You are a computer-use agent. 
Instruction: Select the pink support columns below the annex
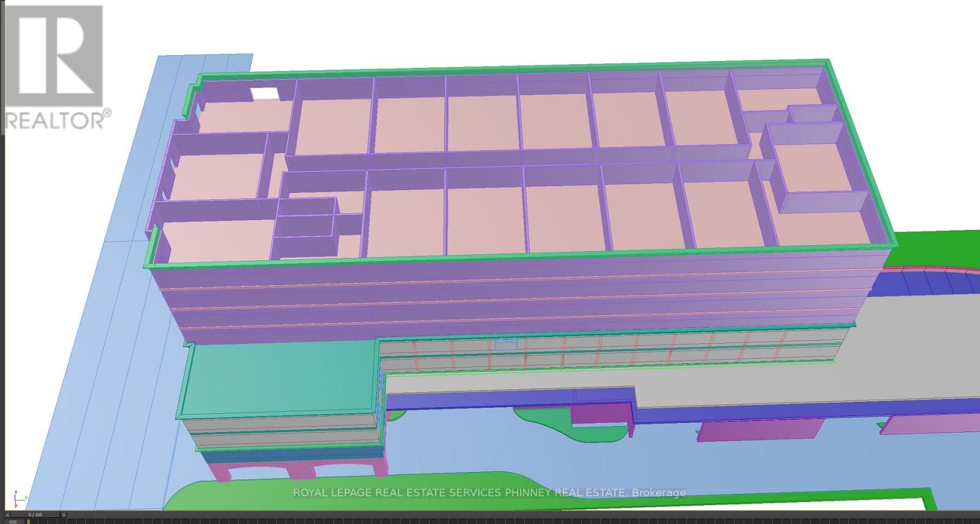300,470
